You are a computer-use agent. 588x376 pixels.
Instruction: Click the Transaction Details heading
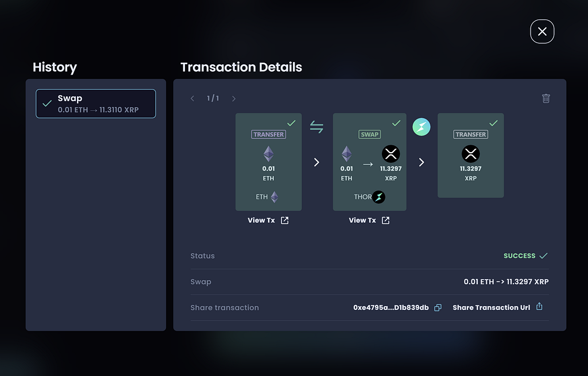click(x=241, y=67)
